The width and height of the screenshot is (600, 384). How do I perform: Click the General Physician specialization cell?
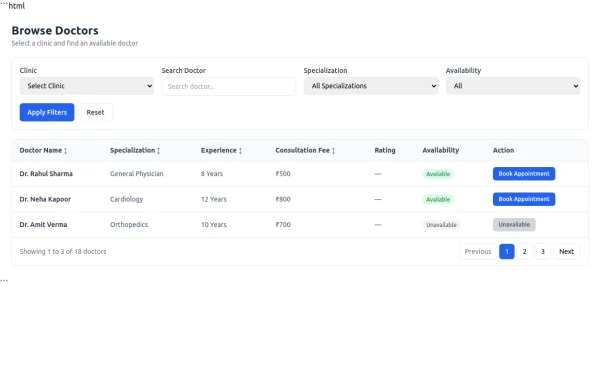tap(137, 174)
